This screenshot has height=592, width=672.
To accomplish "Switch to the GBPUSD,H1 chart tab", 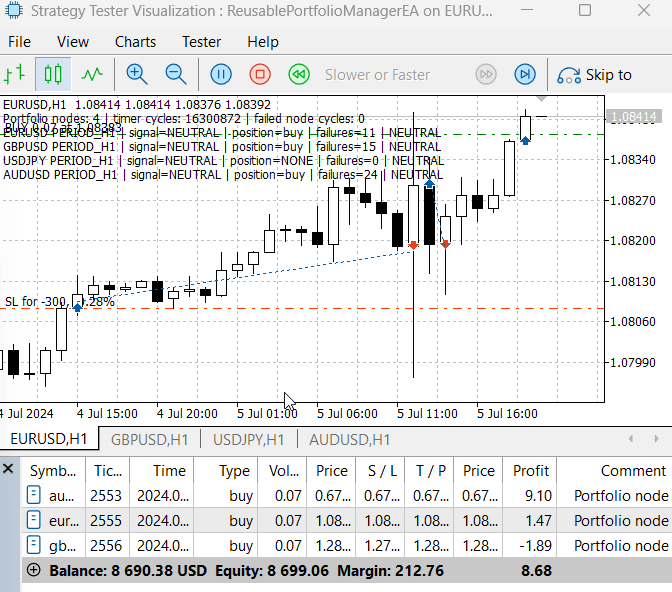I will tap(149, 440).
